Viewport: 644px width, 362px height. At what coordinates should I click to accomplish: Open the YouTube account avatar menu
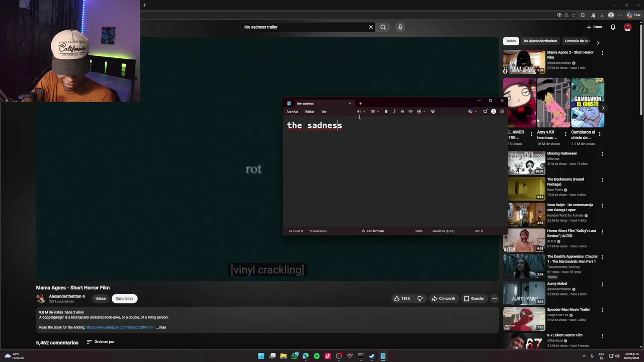[x=627, y=27]
